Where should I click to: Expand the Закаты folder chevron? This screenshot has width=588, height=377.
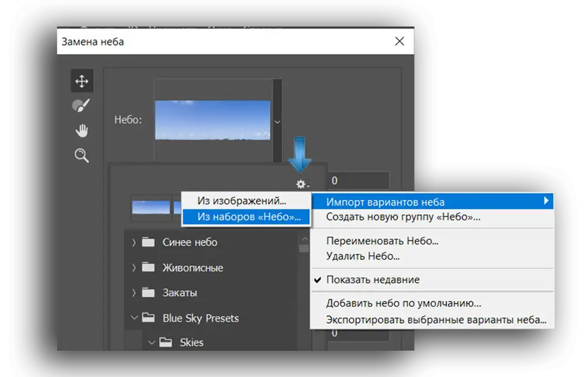[134, 293]
